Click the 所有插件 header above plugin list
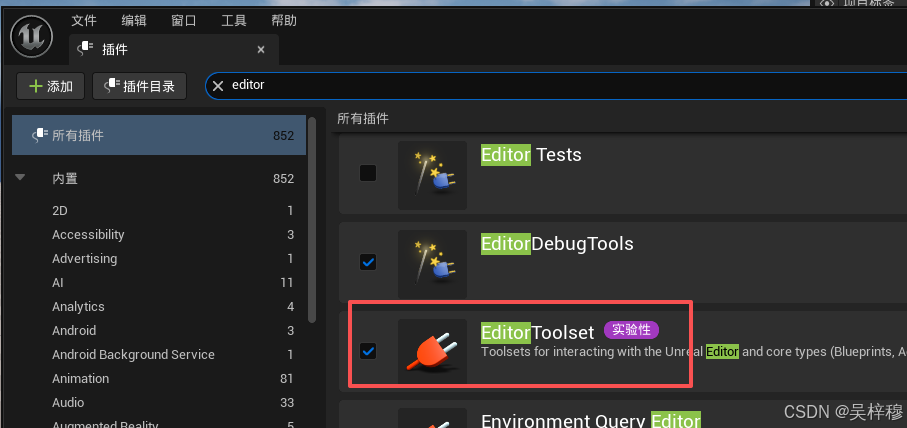 tap(363, 119)
